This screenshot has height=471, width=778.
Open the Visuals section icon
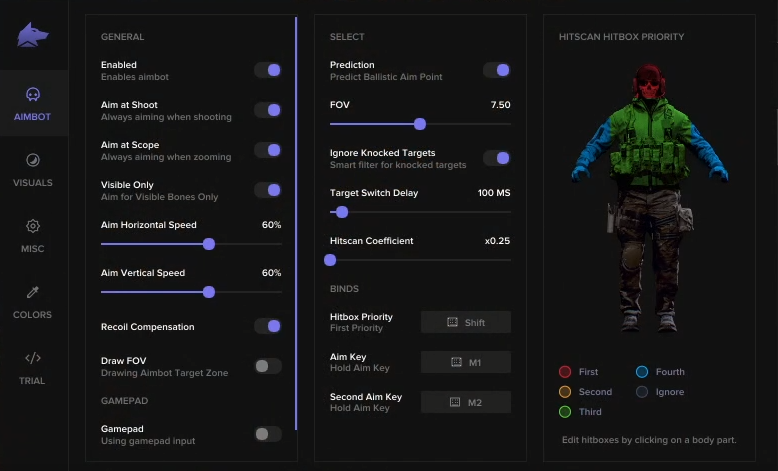(x=33, y=161)
